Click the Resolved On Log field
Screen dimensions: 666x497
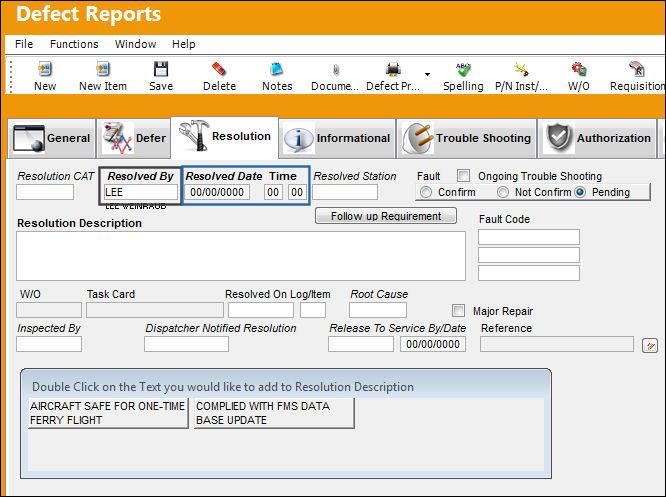click(261, 310)
